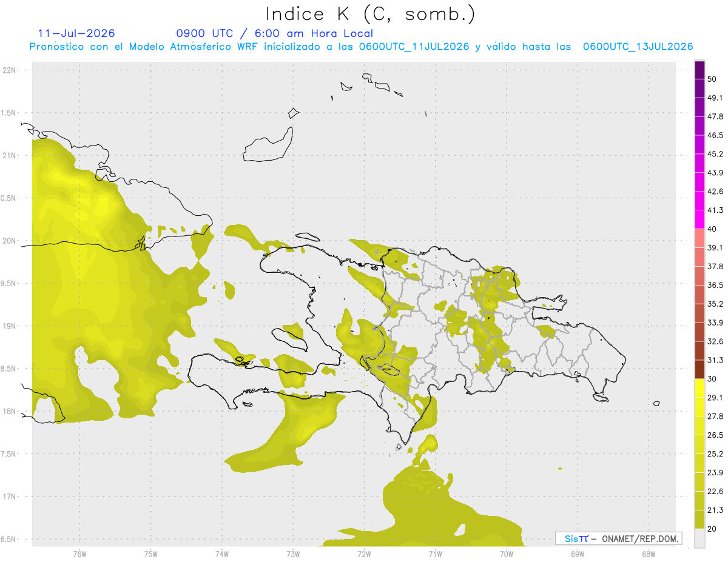Viewport: 728px width, 562px height.
Task: Click the "75W" longitude label
Action: coord(150,554)
